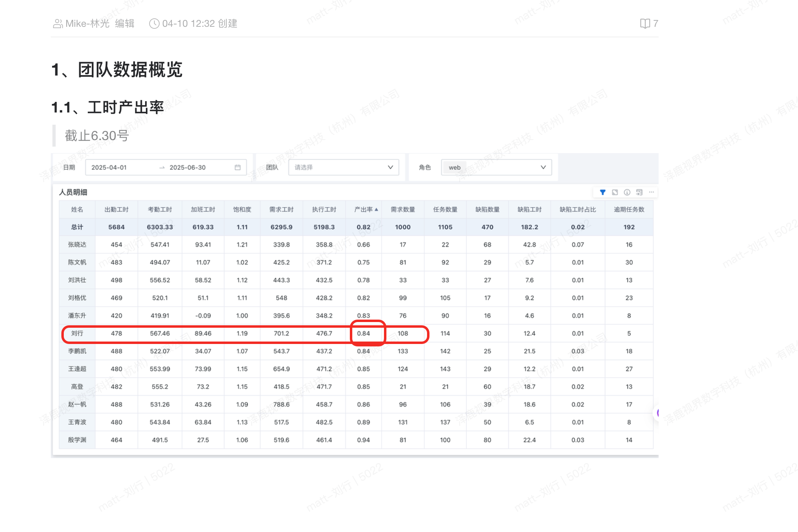Image resolution: width=798 pixels, height=532 pixels.
Task: Click 刘行's 需求数量 value 108
Action: 403,333
